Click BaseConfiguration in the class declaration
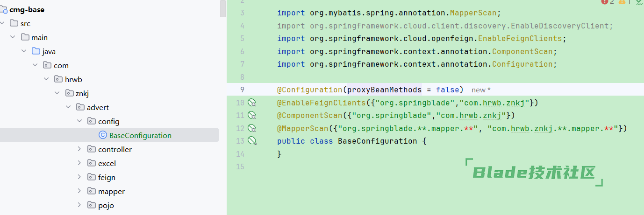 pos(378,141)
